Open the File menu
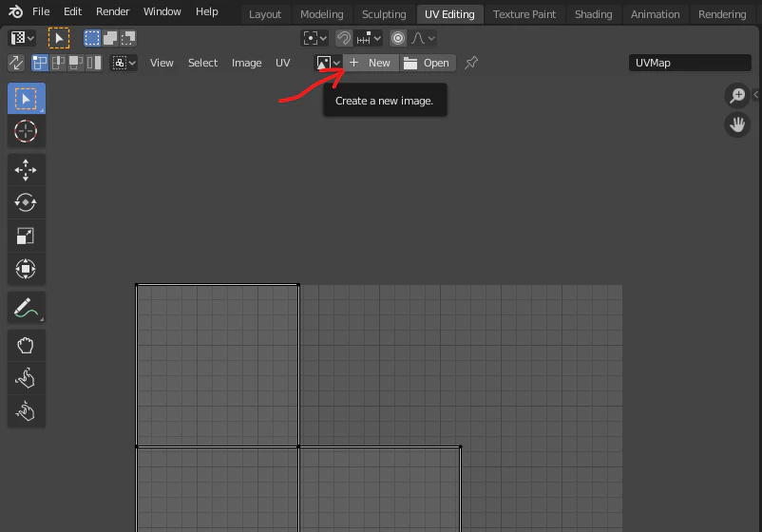Viewport: 762px width, 532px height. (x=41, y=11)
